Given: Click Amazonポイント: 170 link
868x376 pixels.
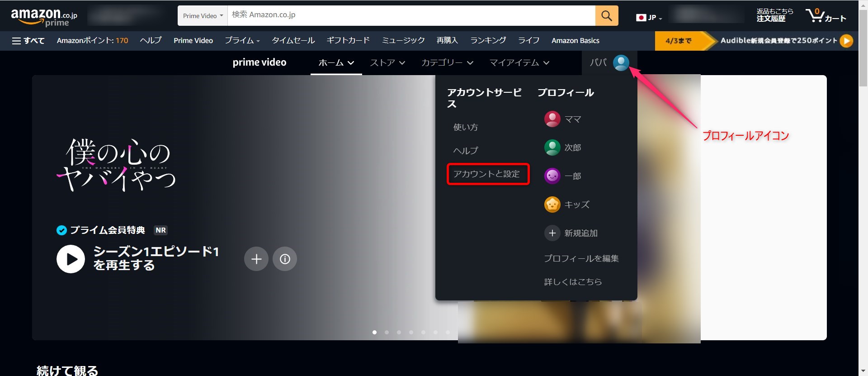Looking at the screenshot, I should point(93,41).
